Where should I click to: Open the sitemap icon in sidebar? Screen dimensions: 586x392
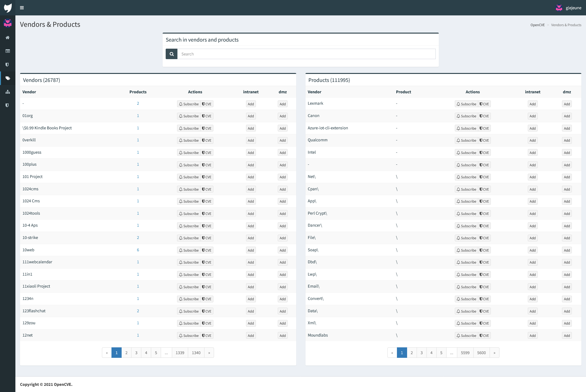point(8,92)
